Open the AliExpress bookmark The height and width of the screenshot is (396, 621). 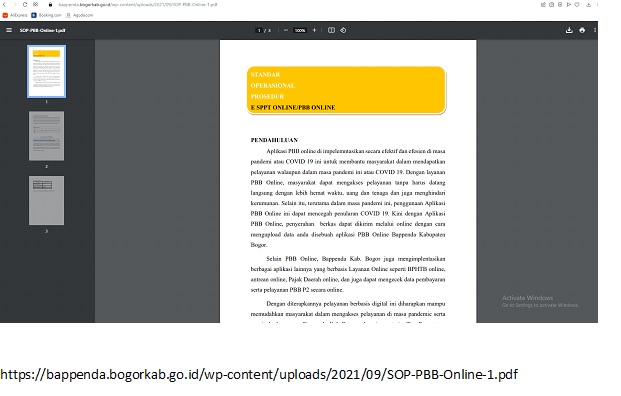coord(15,15)
